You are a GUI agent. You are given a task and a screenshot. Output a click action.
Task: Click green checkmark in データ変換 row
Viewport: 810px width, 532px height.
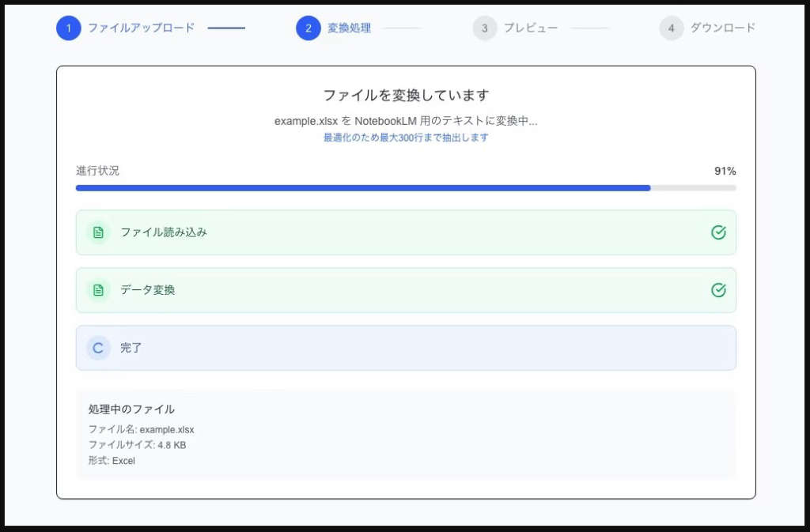[x=718, y=290]
